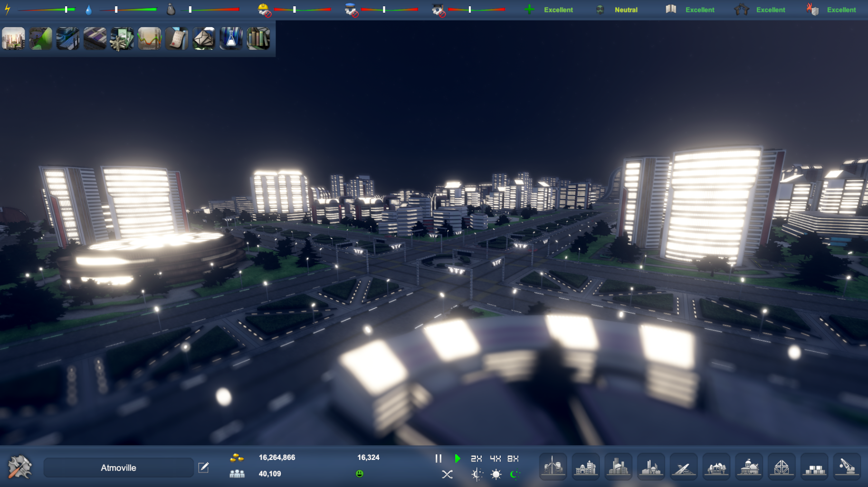The image size is (868, 487).
Task: Click the fire safety status icon
Action: tap(812, 9)
